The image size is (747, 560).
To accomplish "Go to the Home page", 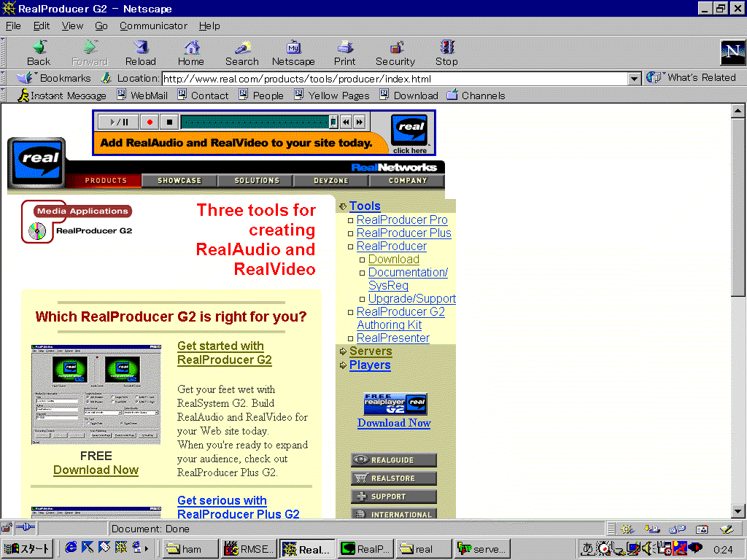I will click(191, 52).
